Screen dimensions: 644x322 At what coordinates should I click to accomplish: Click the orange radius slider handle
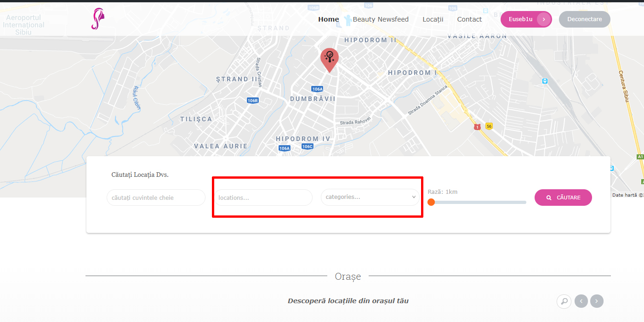[x=431, y=202]
